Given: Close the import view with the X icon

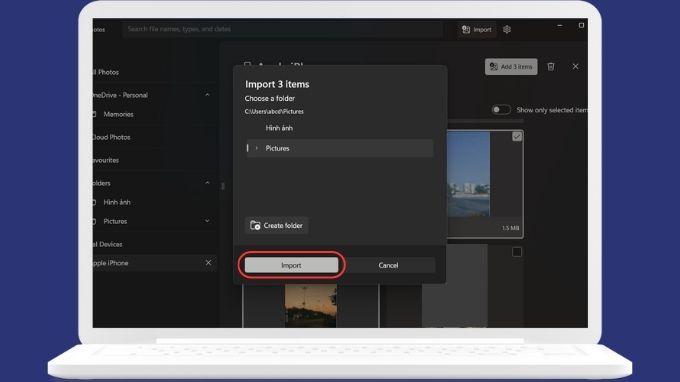Looking at the screenshot, I should pyautogui.click(x=575, y=67).
